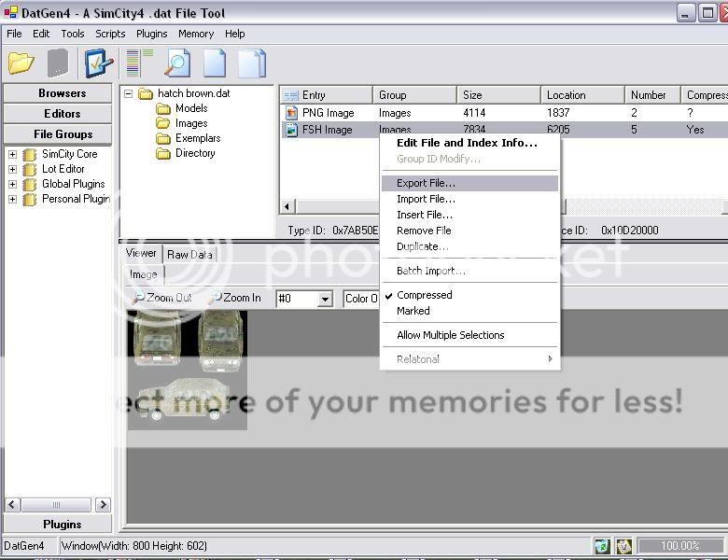The height and width of the screenshot is (560, 728).
Task: Open the #0 image index dropdown
Action: tap(325, 299)
